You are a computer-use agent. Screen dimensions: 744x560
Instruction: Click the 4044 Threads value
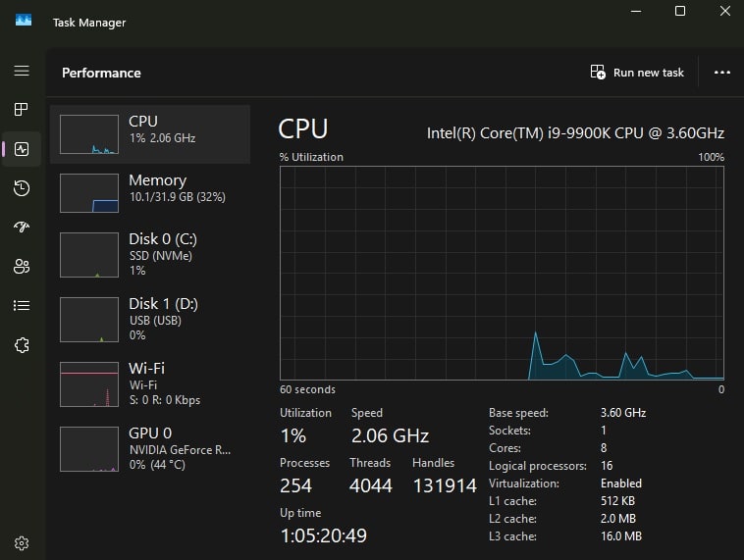tap(371, 485)
